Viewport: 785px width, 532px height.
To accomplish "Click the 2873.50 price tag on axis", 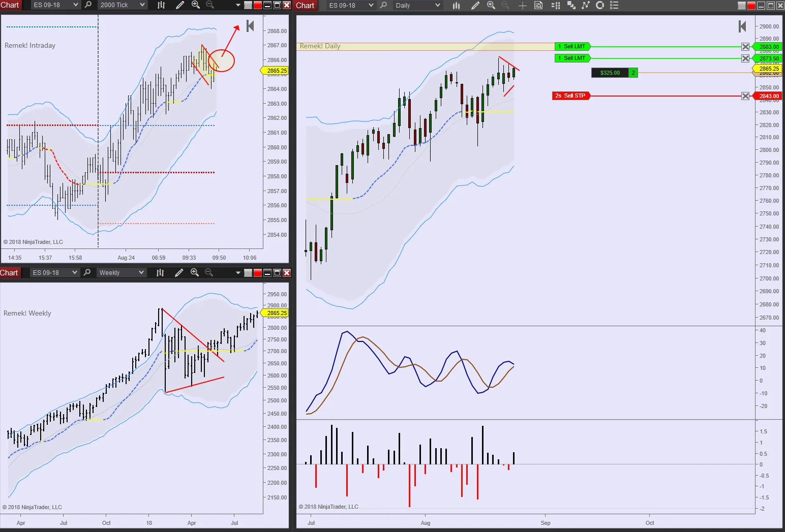I will point(768,58).
